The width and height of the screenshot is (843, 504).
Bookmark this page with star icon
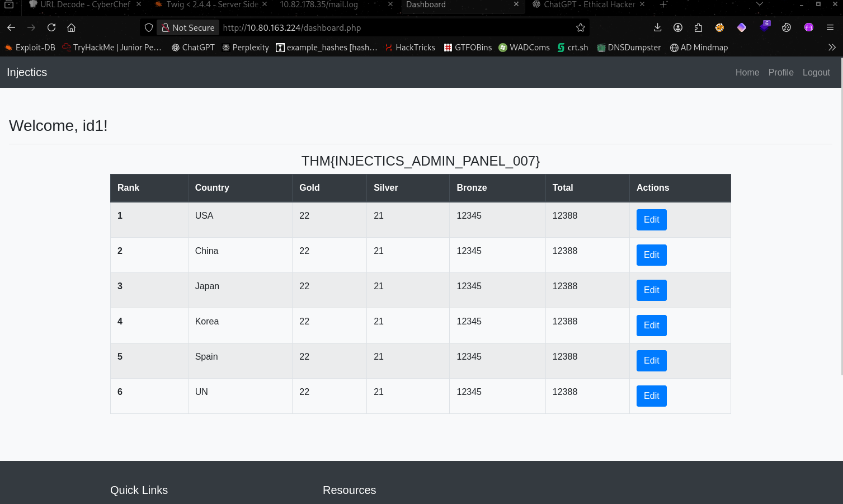tap(580, 27)
